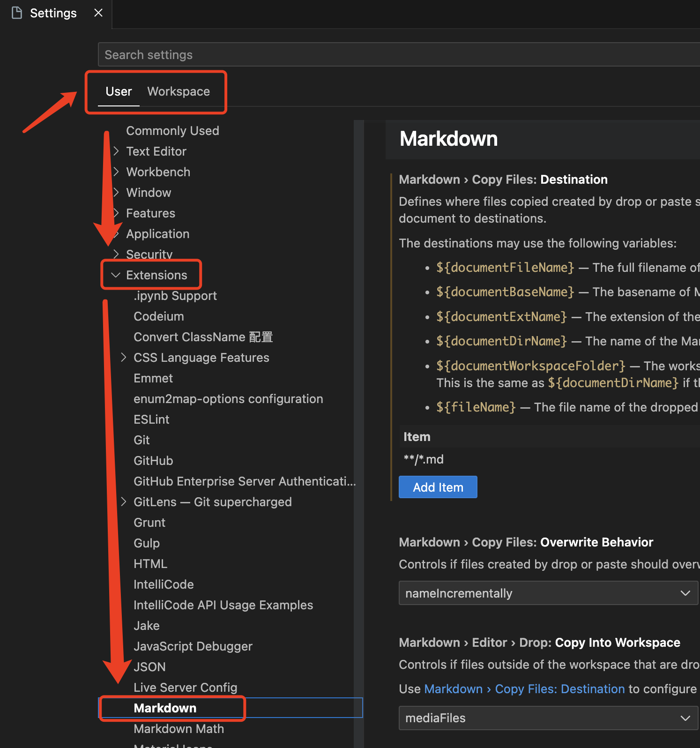
Task: Open Codeium extension settings
Action: click(158, 316)
